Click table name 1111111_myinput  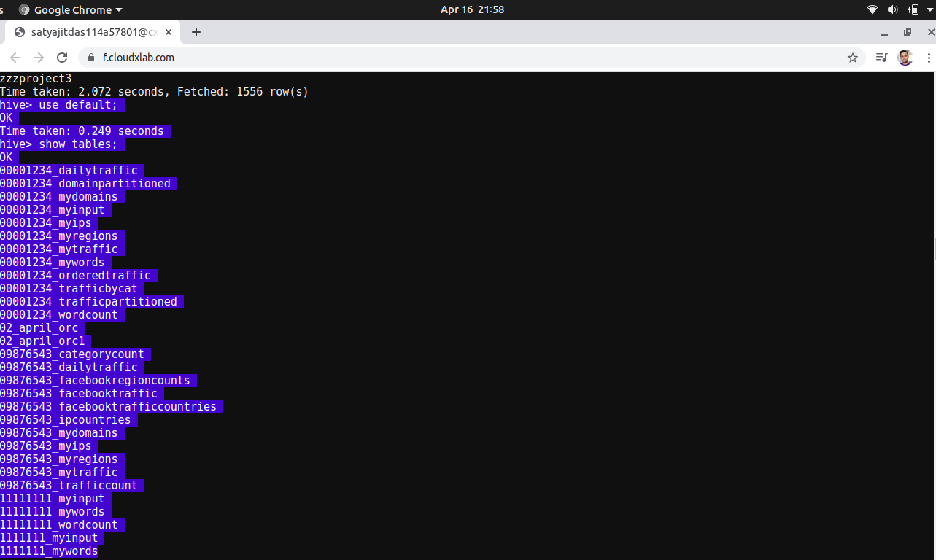point(49,538)
